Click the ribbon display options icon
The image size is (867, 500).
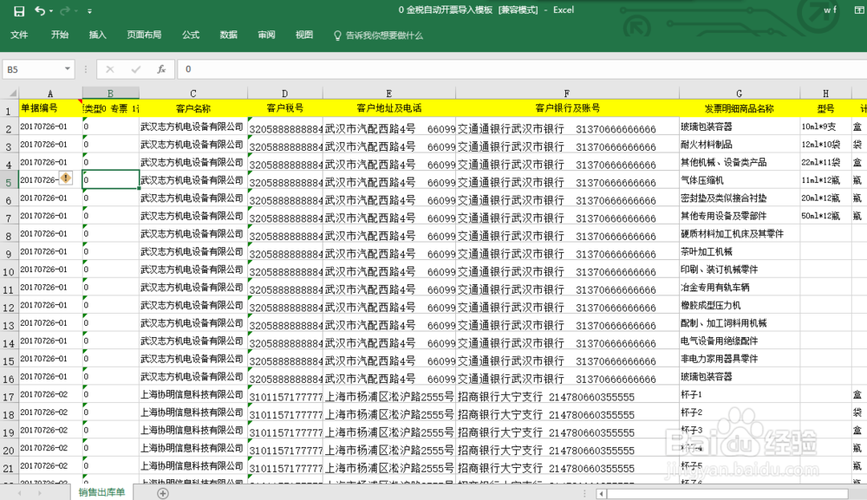(859, 10)
